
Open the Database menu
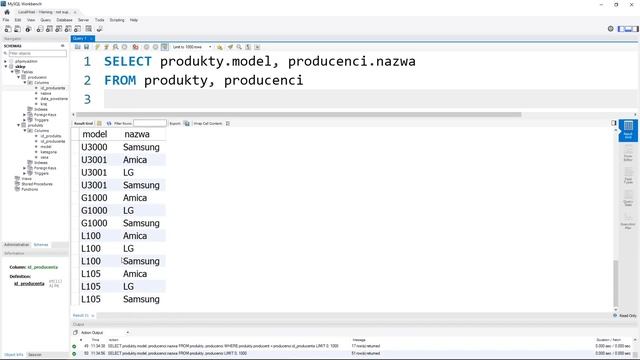(64, 20)
